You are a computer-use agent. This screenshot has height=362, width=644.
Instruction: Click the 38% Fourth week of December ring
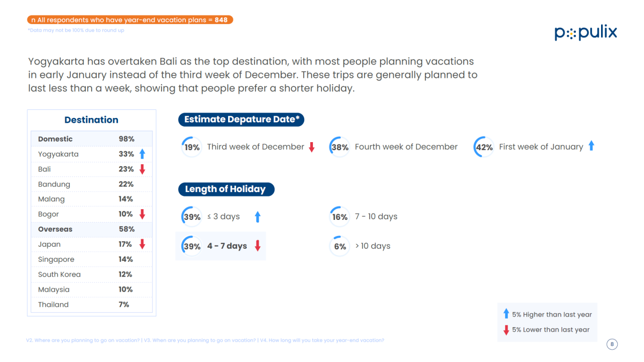[x=340, y=147]
